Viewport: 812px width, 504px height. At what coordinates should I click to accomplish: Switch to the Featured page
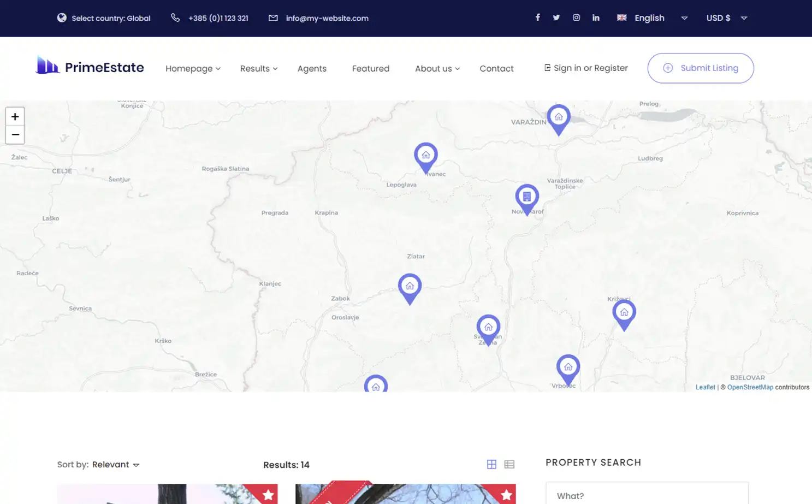click(370, 68)
